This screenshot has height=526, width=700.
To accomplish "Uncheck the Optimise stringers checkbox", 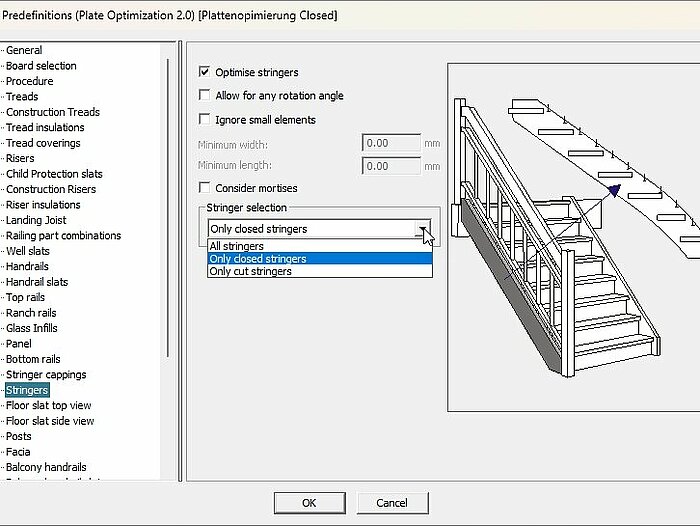I will 204,72.
